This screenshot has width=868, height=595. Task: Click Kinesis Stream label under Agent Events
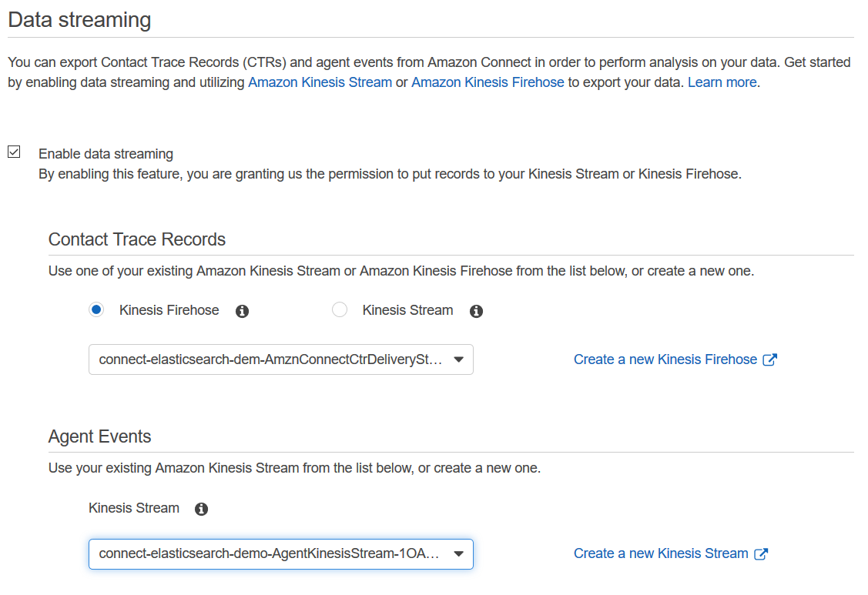[x=134, y=508]
